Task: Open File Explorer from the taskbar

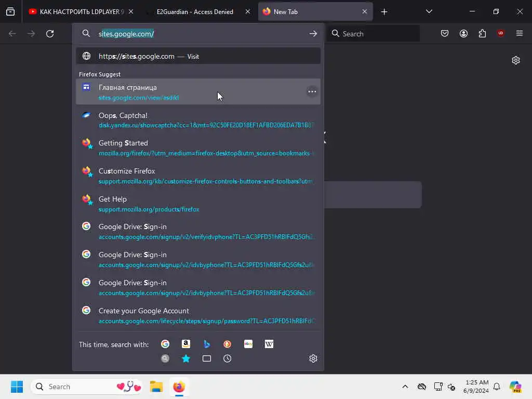Action: 156,387
